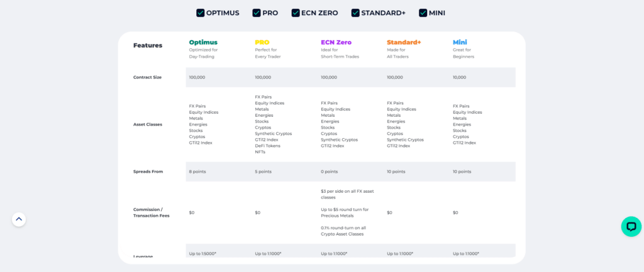Open the live chat bubble icon
The height and width of the screenshot is (272, 644).
[631, 227]
